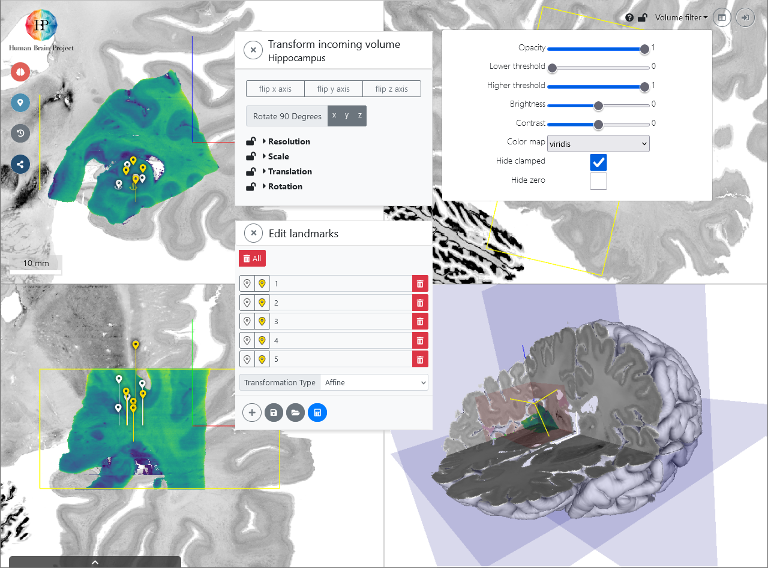Open the Volume filter menu

tap(681, 18)
